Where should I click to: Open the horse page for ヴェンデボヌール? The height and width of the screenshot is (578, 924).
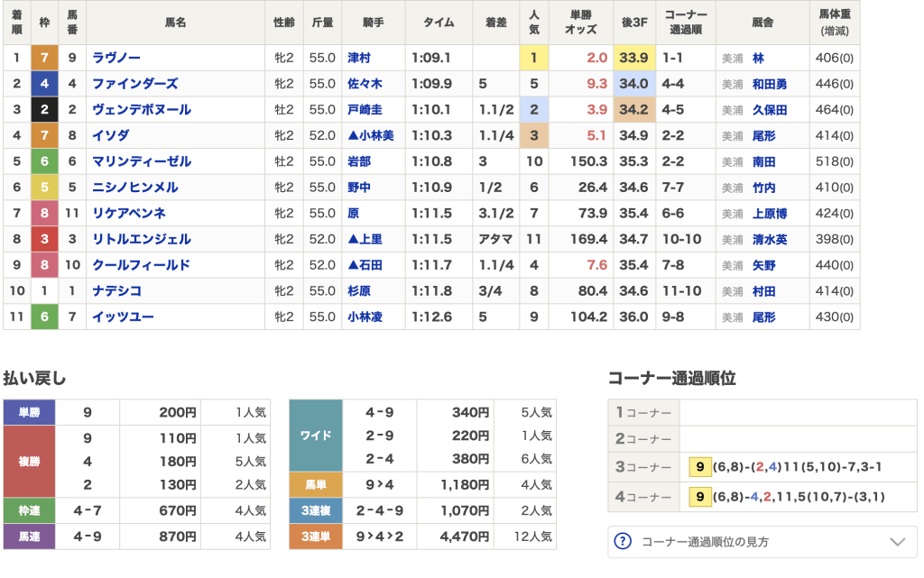[x=142, y=109]
